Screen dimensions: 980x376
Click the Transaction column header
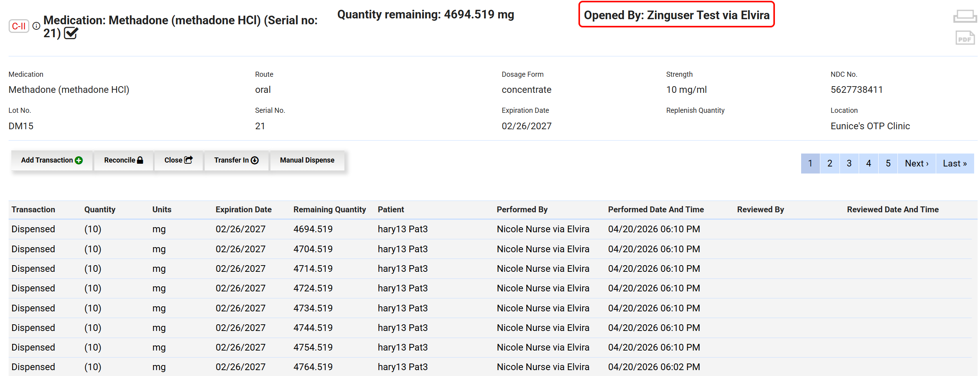pos(33,210)
